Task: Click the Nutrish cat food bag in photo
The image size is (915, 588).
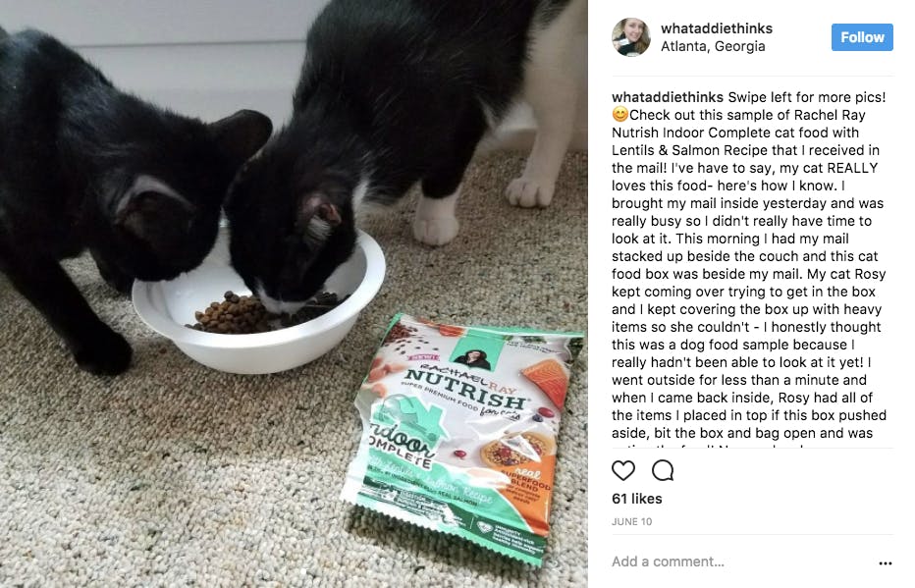Action: point(461,438)
